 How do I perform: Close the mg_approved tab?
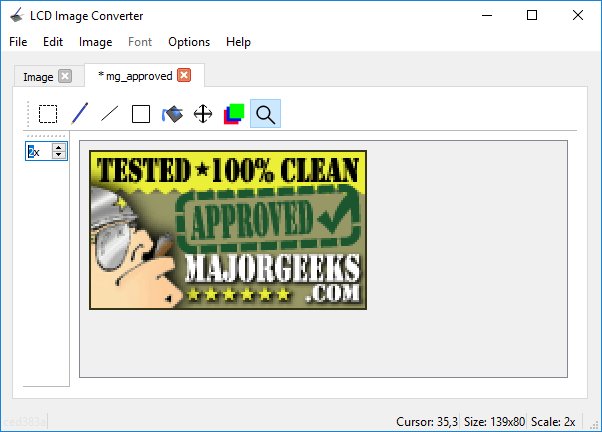[184, 75]
